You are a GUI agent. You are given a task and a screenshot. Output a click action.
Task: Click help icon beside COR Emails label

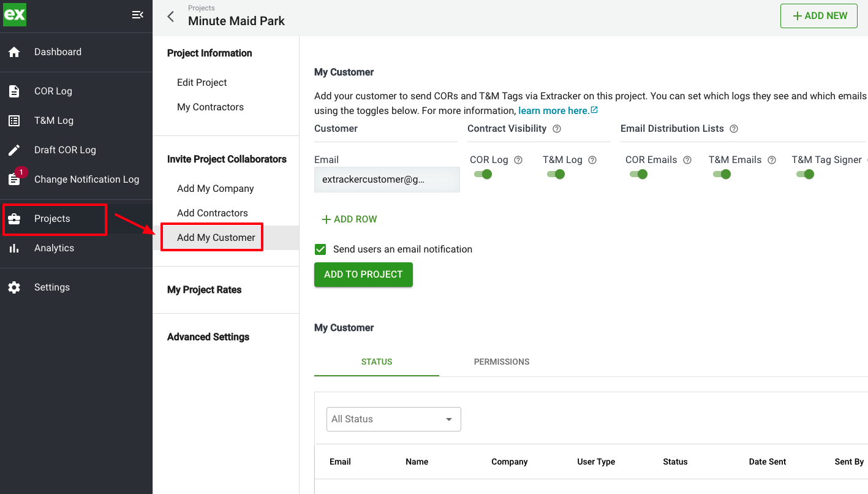(687, 160)
